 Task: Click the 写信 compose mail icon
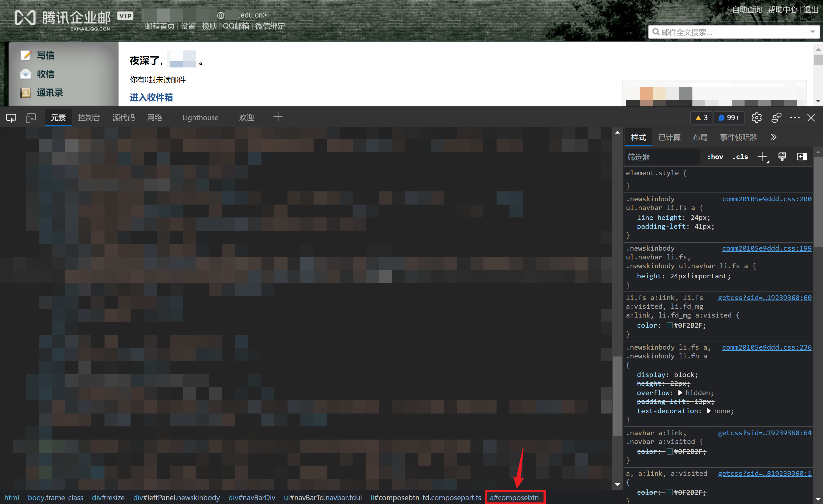[x=26, y=55]
